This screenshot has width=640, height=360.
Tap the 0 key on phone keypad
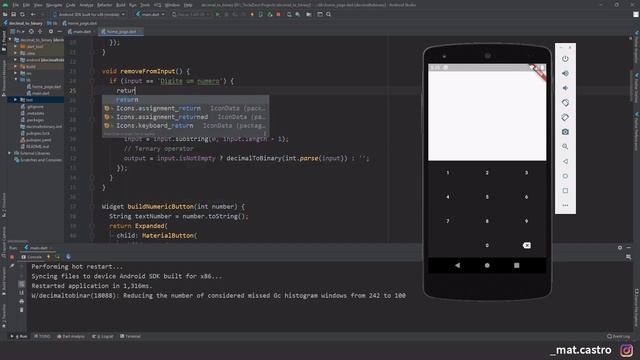point(487,245)
